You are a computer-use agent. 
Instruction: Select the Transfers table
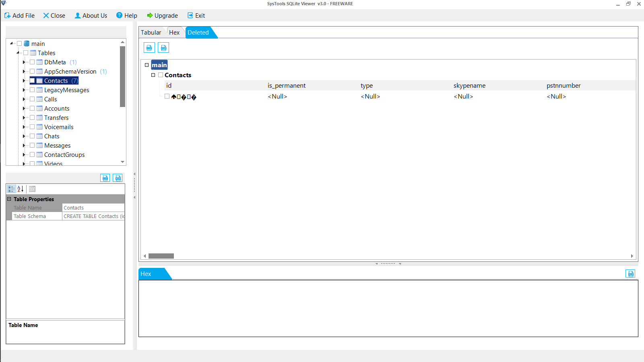tap(56, 117)
